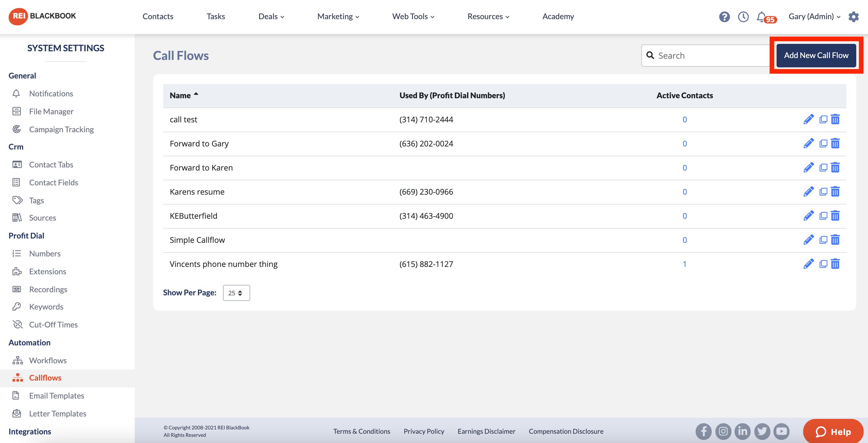This screenshot has height=443, width=868.
Task: Open Academy in the top navigation
Action: (558, 16)
